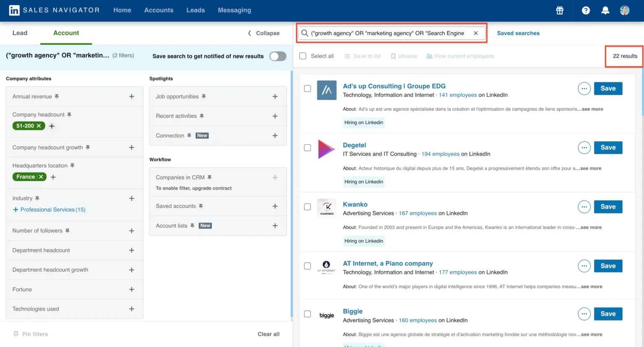Expand the Industry filter
Screen dimensions: 644x347
[x=132, y=199]
